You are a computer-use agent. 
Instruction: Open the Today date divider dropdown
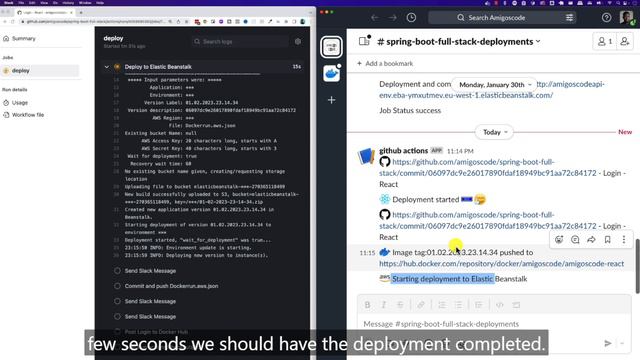click(495, 132)
